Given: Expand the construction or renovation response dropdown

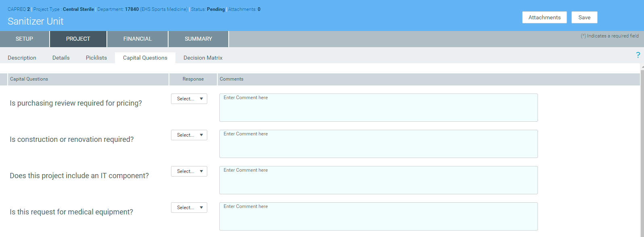Looking at the screenshot, I should tap(189, 135).
